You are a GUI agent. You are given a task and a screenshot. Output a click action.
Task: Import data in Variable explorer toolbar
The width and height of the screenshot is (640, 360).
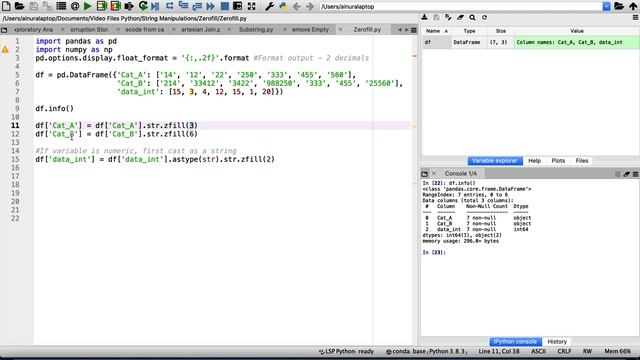click(424, 18)
